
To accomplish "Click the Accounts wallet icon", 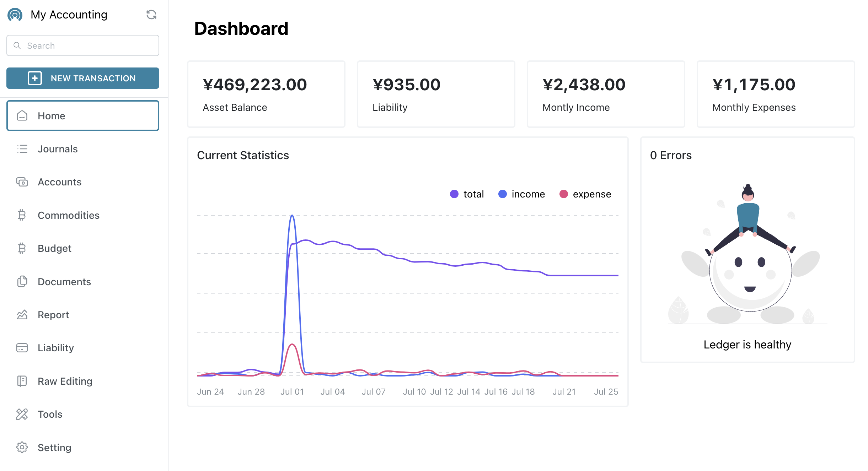I will (22, 182).
